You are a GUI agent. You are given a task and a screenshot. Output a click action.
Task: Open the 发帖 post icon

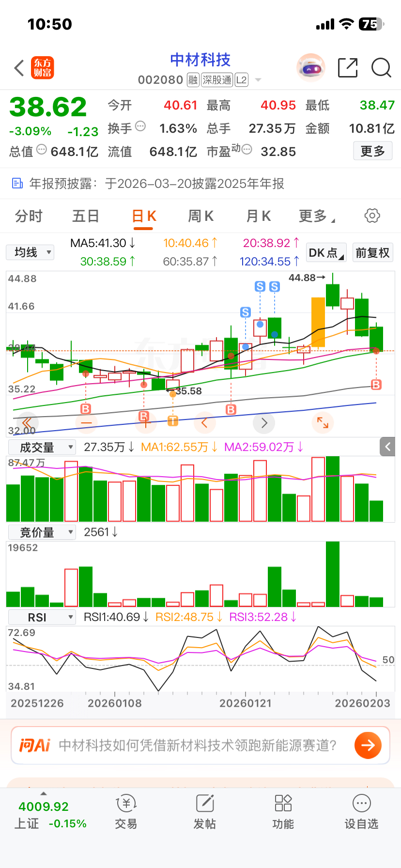pyautogui.click(x=205, y=803)
